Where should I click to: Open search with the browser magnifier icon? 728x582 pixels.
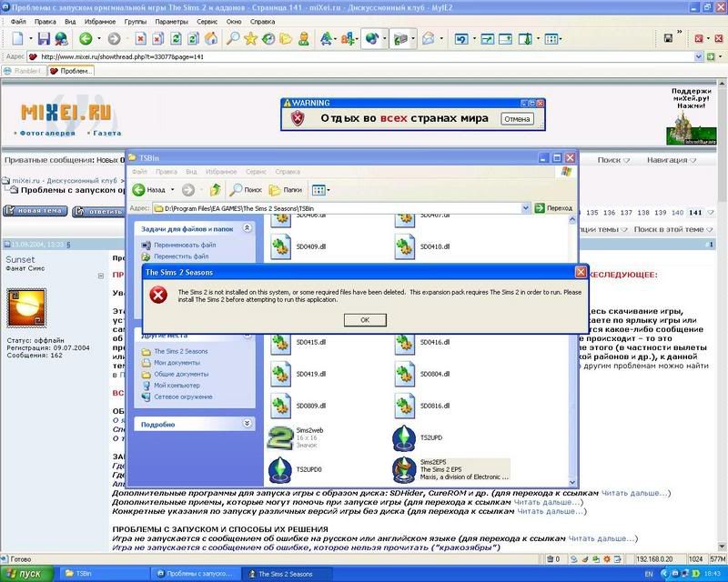[233, 38]
